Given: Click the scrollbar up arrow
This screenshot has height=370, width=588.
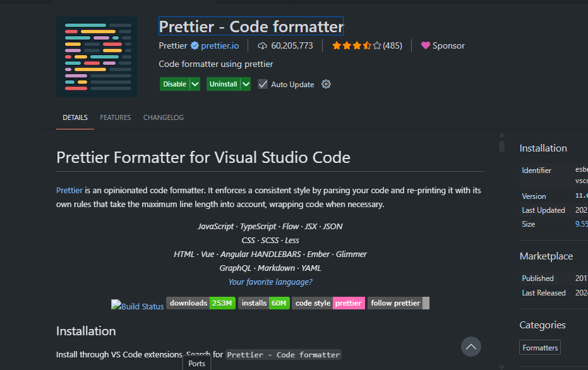Looking at the screenshot, I should pyautogui.click(x=501, y=135).
